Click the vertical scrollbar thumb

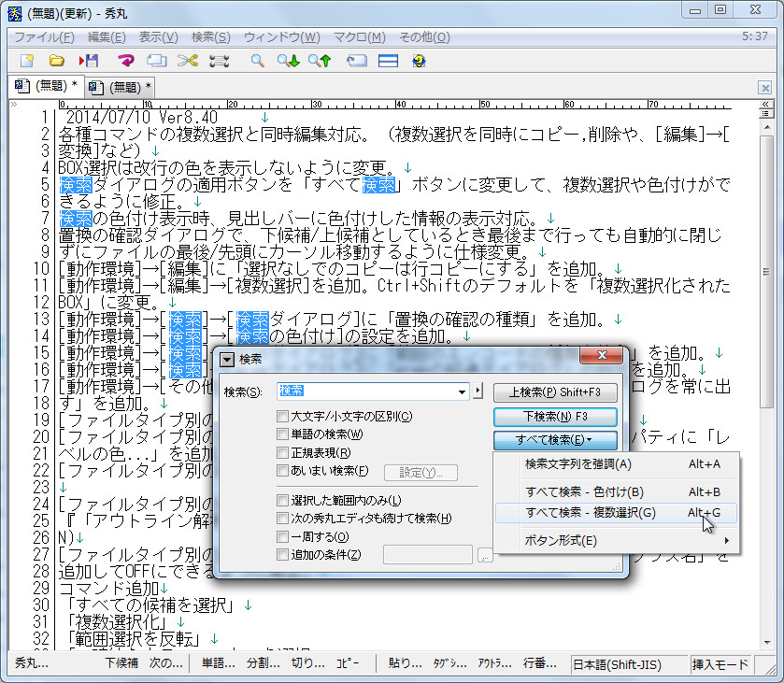766,271
